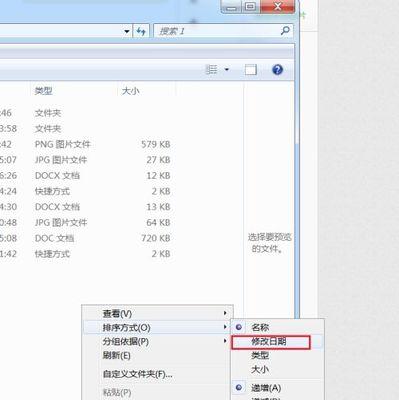Maximize the explorer window
This screenshot has width=399, height=400.
(251, 7)
